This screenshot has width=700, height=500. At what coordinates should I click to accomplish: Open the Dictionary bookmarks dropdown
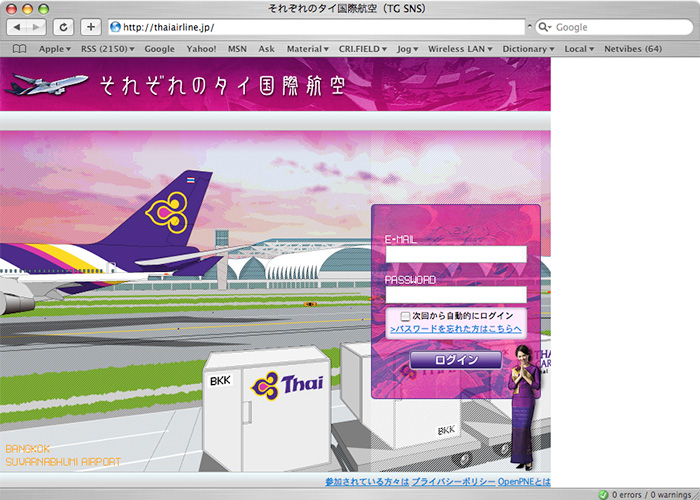[x=528, y=49]
